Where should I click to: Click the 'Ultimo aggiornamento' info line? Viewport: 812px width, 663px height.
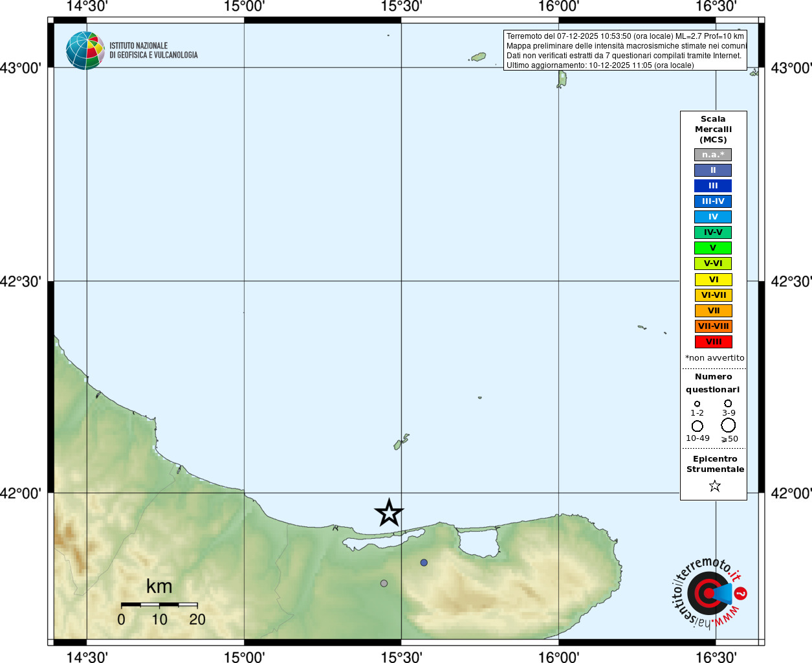[x=600, y=65]
